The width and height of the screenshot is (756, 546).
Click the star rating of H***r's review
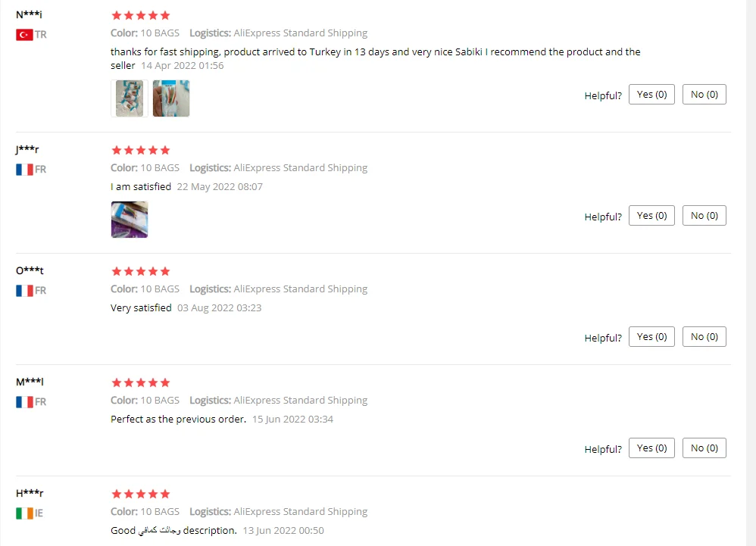click(x=141, y=494)
